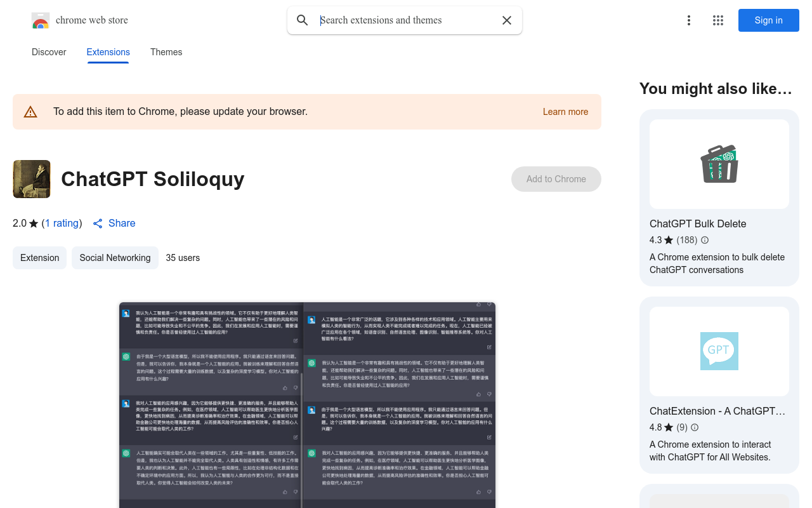Click the Share link

(x=122, y=224)
